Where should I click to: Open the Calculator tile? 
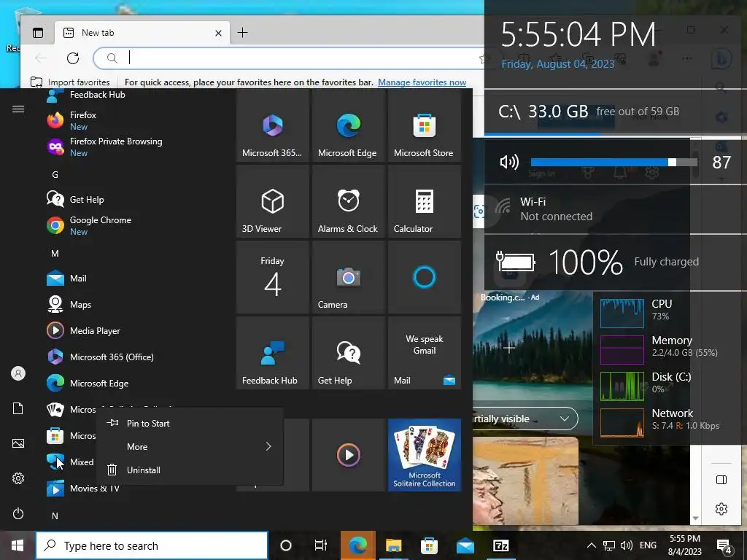(425, 201)
